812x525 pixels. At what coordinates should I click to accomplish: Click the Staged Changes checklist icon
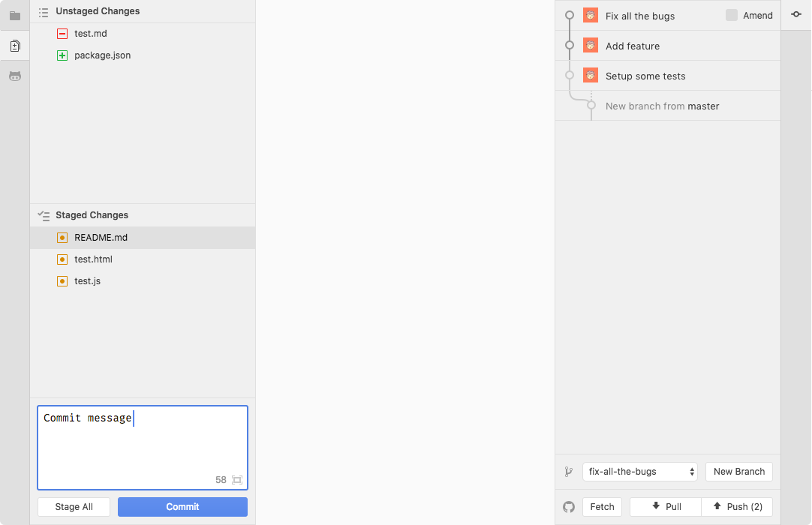(x=44, y=215)
